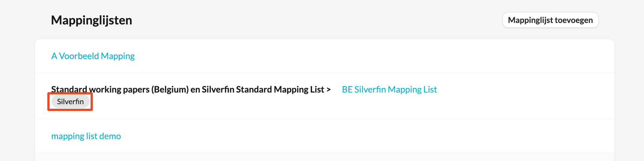Select the last visible mapping list
This screenshot has width=644, height=161.
point(86,136)
